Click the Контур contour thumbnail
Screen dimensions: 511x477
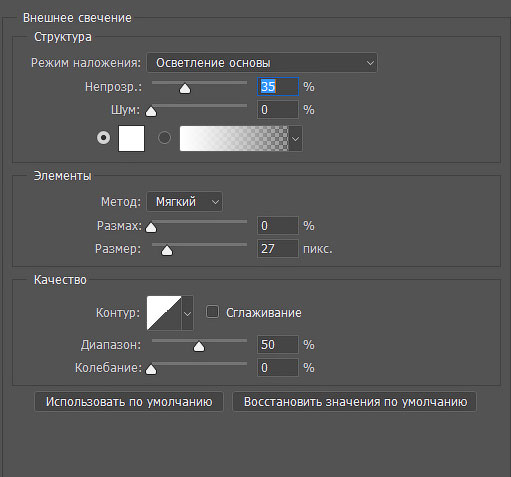pos(164,313)
